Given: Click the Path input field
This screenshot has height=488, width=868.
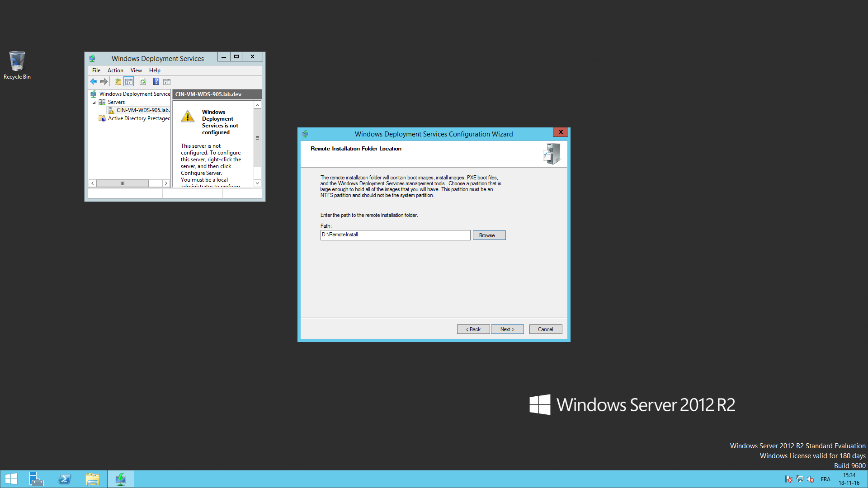Looking at the screenshot, I should (396, 235).
